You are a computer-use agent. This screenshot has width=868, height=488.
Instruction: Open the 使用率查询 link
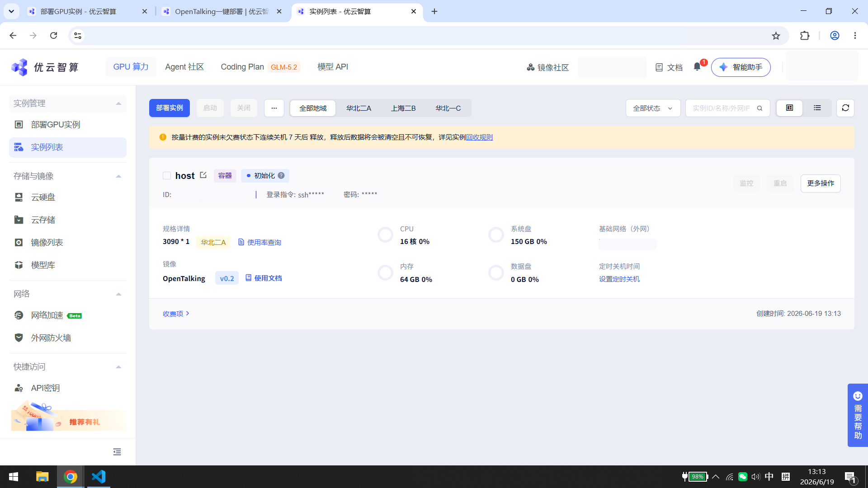point(259,243)
